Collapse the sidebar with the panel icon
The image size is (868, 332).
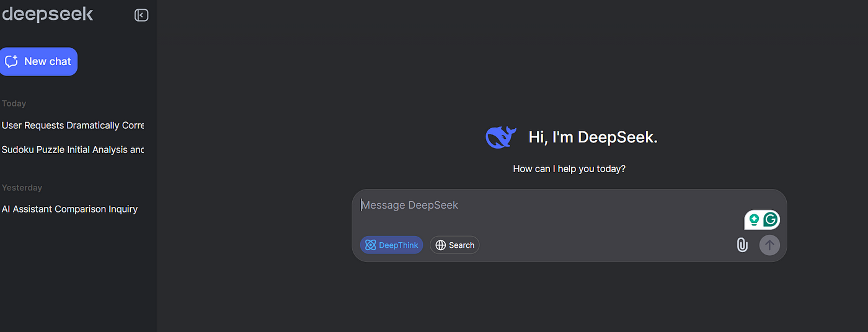(x=141, y=15)
